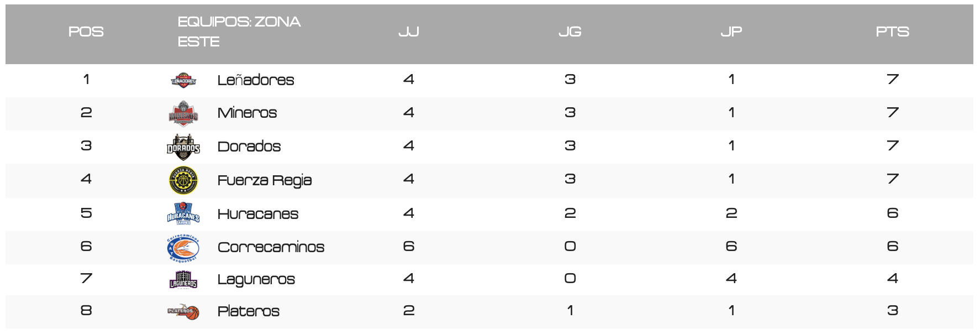The width and height of the screenshot is (980, 334).
Task: Click the Laguneros team logo
Action: pyautogui.click(x=183, y=280)
